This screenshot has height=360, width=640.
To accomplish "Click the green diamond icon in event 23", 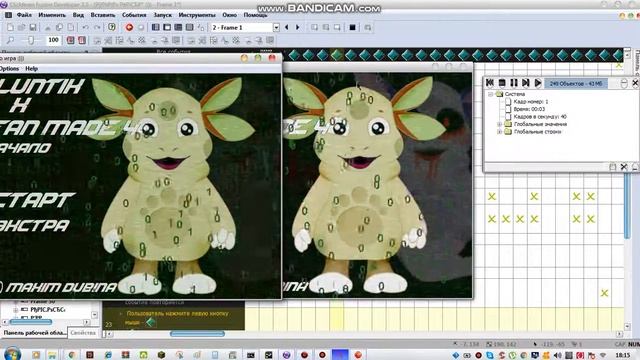I will (x=151, y=322).
